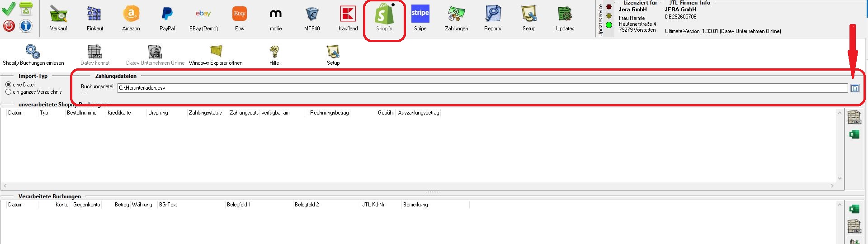Open the Zahlungen section

[x=456, y=18]
